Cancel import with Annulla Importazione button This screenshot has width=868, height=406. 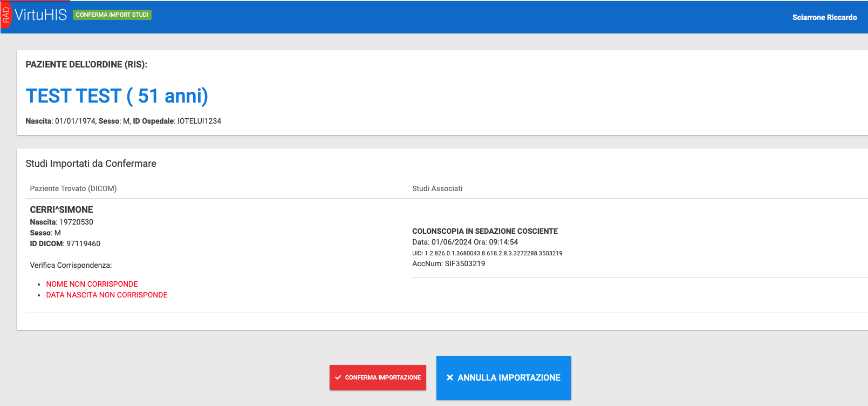503,377
